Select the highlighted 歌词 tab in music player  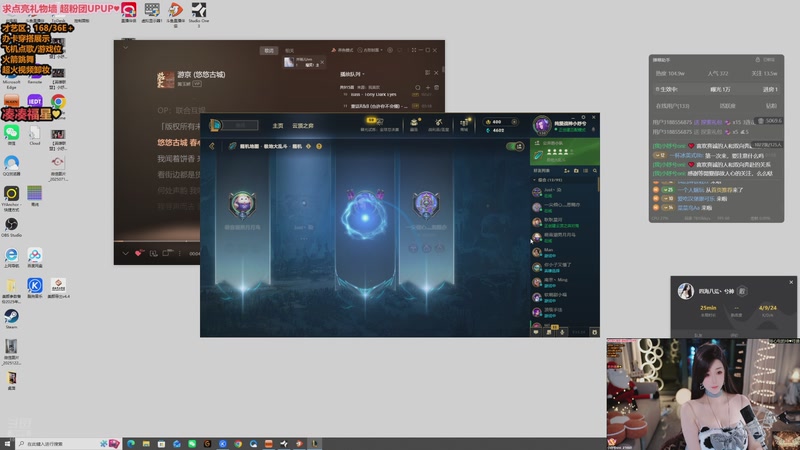pos(269,51)
